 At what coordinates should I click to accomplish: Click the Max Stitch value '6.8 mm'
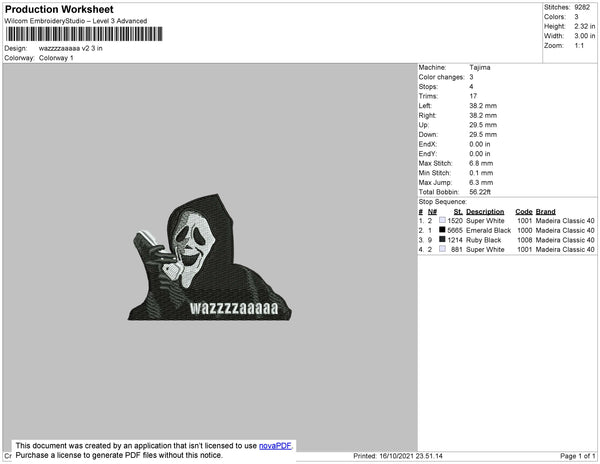[481, 163]
